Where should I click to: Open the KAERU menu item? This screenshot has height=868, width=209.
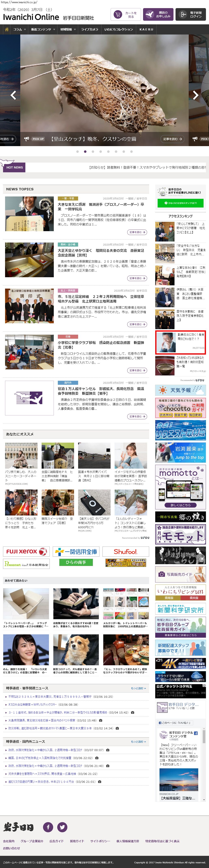(x=146, y=29)
